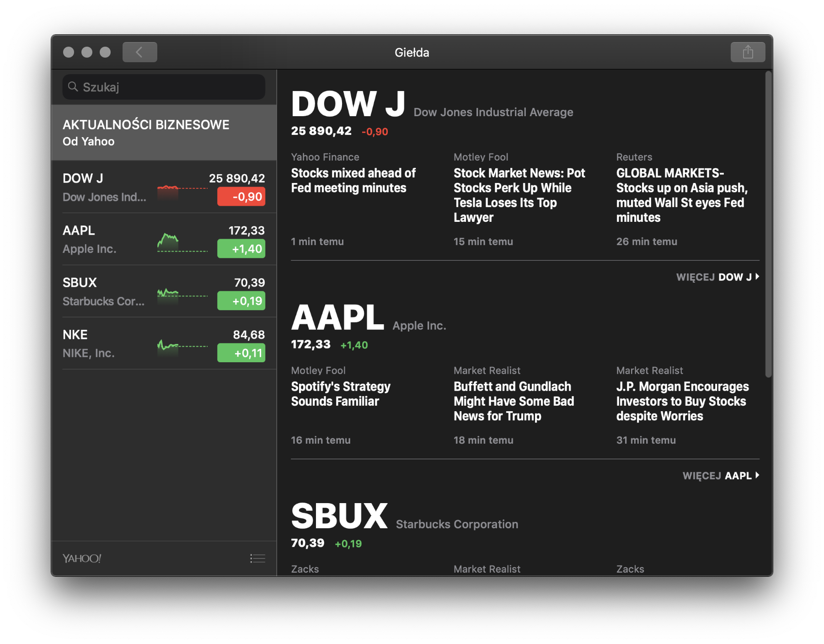Select the SBUX watchlist row
Image resolution: width=824 pixels, height=644 pixels.
pyautogui.click(x=164, y=291)
